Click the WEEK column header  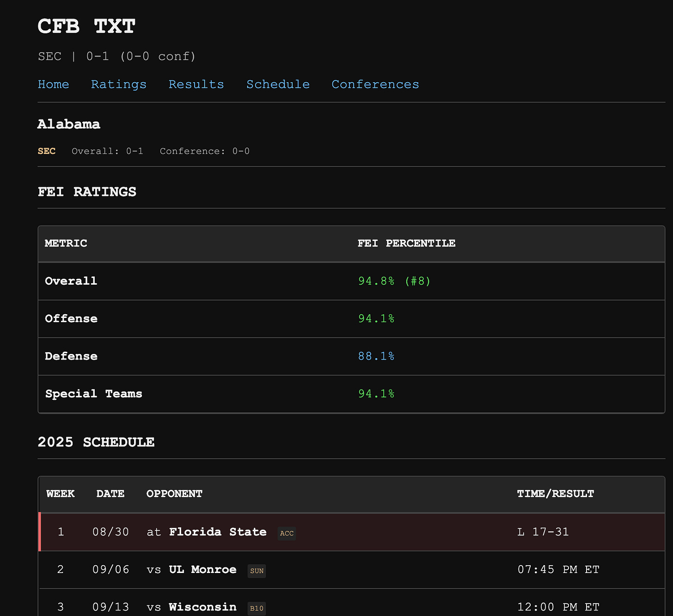coord(60,494)
